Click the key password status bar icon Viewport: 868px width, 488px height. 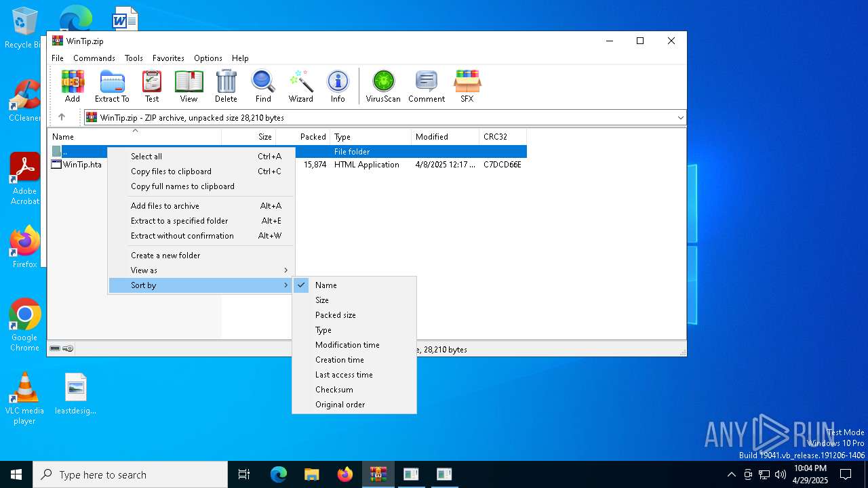click(x=68, y=348)
